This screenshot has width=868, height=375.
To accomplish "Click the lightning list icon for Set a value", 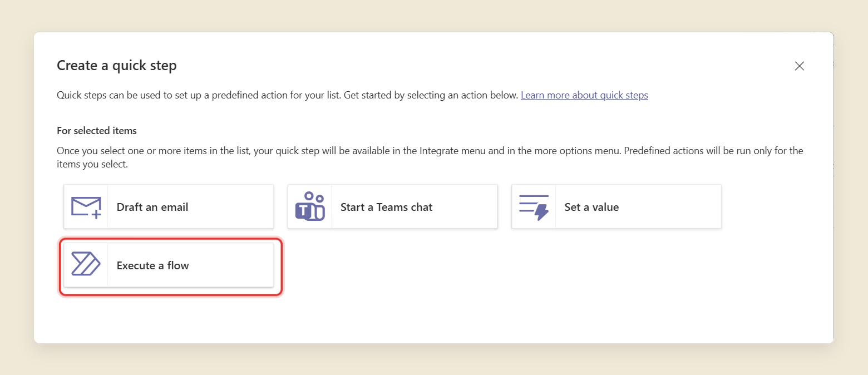I will point(534,207).
